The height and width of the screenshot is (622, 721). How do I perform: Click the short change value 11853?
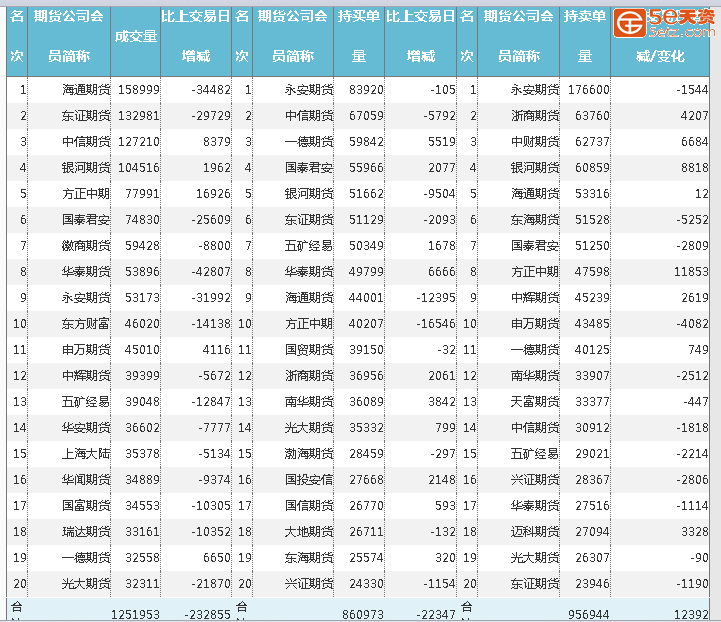point(691,272)
